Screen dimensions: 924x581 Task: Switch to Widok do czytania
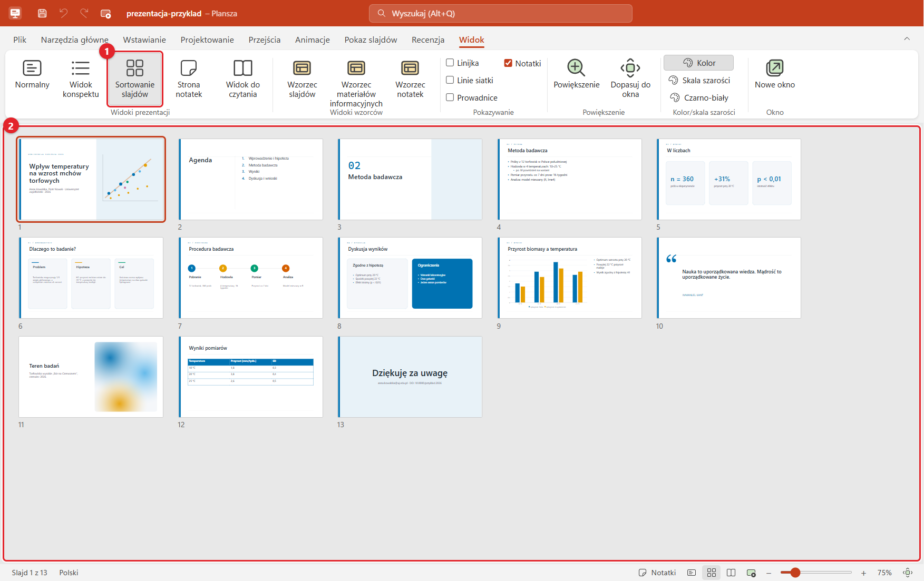[243, 79]
